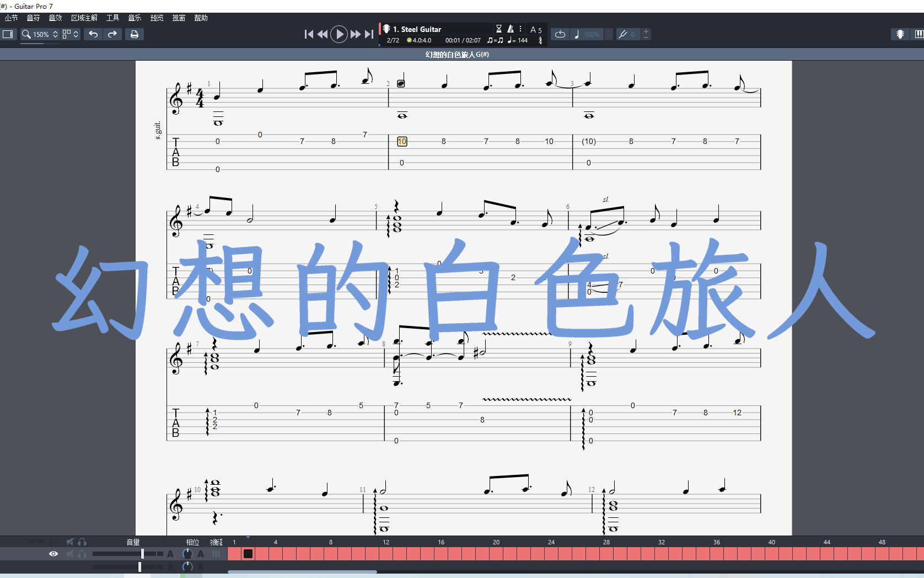Toggle the side panel display button
This screenshot has width=924, height=578.
(x=8, y=34)
